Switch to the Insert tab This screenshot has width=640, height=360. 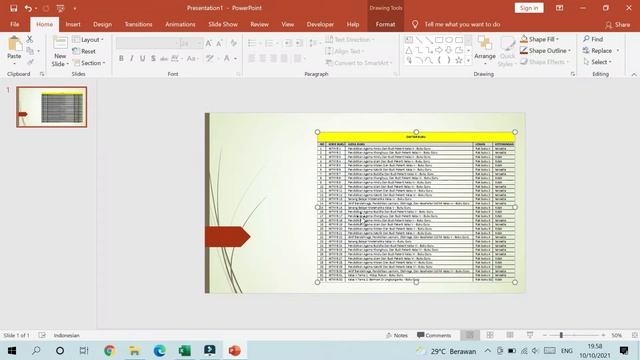(x=73, y=24)
